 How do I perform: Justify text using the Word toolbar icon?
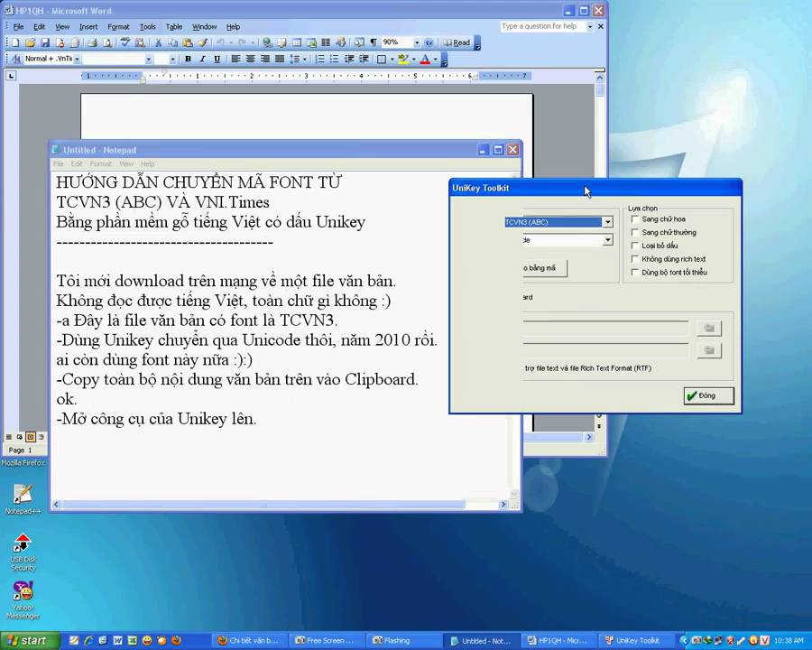coord(280,59)
